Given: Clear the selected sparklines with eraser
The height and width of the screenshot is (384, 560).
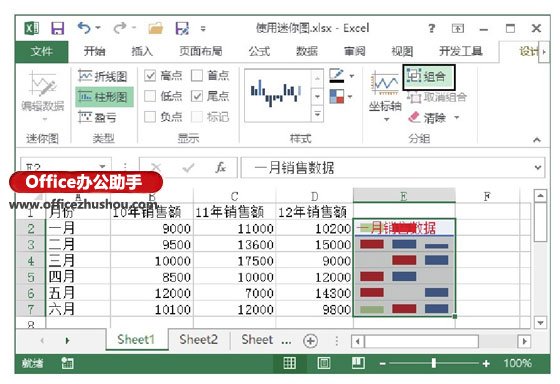Looking at the screenshot, I should tap(427, 117).
